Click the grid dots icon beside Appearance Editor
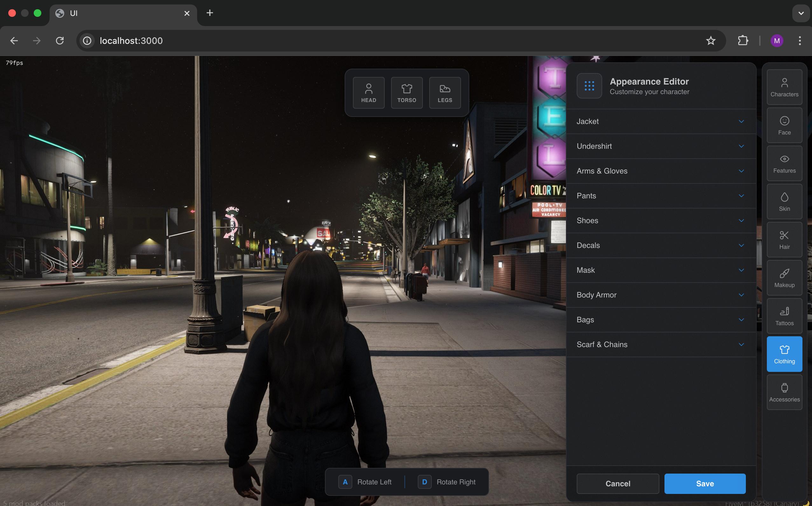This screenshot has width=812, height=506. coord(589,86)
